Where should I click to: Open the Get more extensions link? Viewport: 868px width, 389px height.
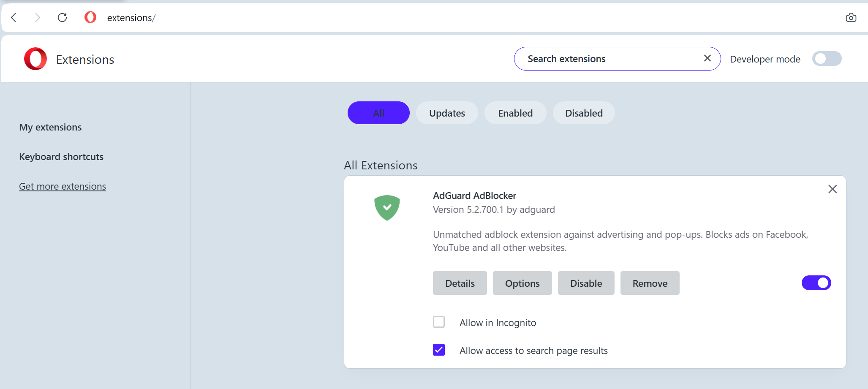[62, 186]
